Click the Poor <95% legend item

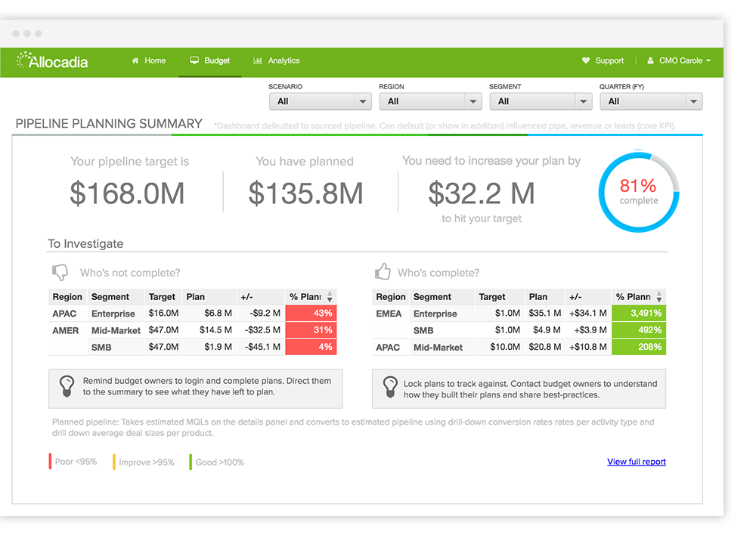pyautogui.click(x=73, y=462)
